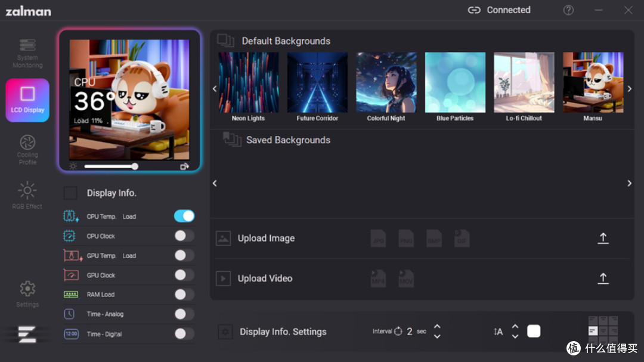This screenshot has height=362, width=644.
Task: Click the brightness sun icon under the preview
Action: click(x=73, y=166)
